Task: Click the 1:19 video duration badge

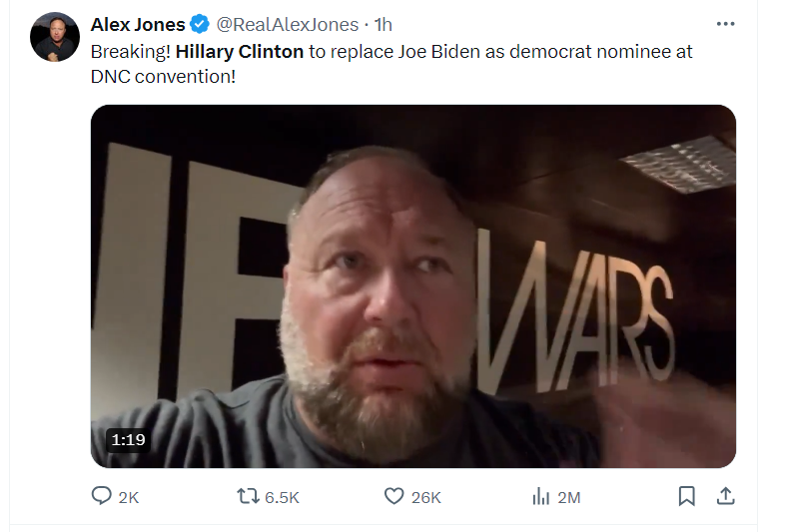Action: click(128, 440)
